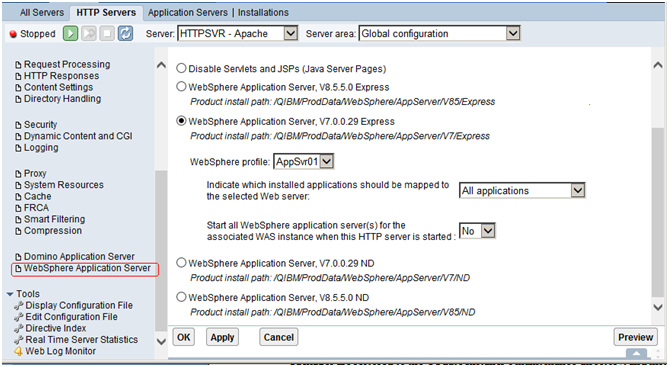Click the wrench icon beside Directive Index
The height and width of the screenshot is (367, 669).
18,329
